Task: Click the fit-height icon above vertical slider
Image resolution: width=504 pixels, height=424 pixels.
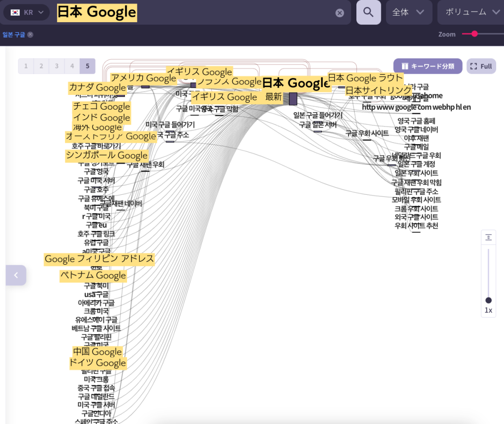Action: pyautogui.click(x=488, y=238)
